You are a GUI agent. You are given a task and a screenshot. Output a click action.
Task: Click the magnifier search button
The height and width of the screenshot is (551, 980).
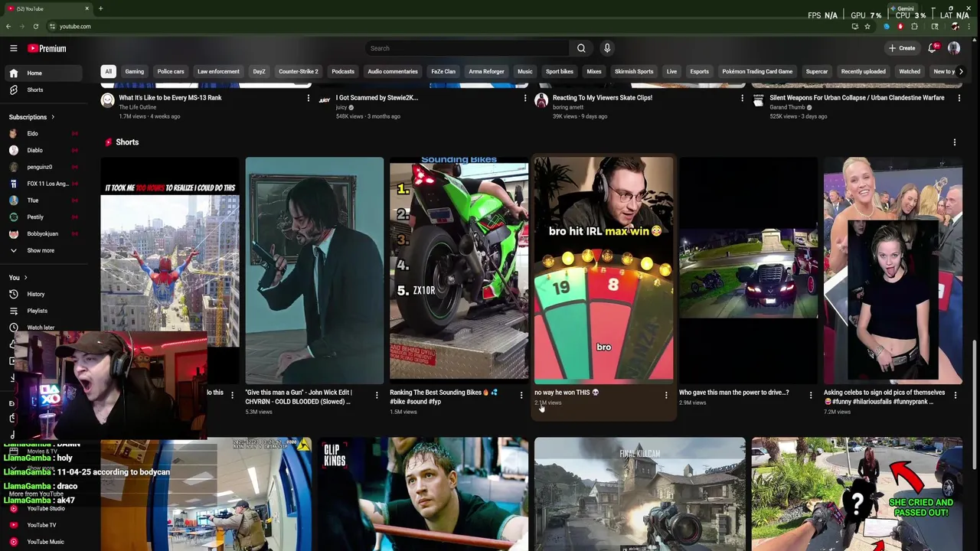tap(581, 48)
